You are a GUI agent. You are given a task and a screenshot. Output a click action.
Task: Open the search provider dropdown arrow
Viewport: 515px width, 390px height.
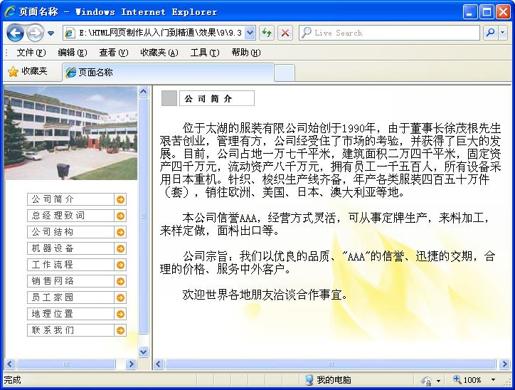click(503, 33)
